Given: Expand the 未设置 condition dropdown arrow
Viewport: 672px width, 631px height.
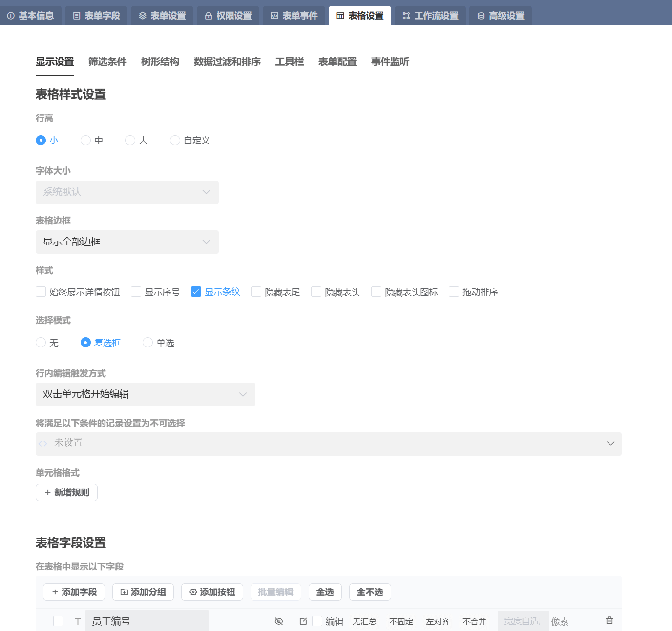Looking at the screenshot, I should [x=610, y=444].
